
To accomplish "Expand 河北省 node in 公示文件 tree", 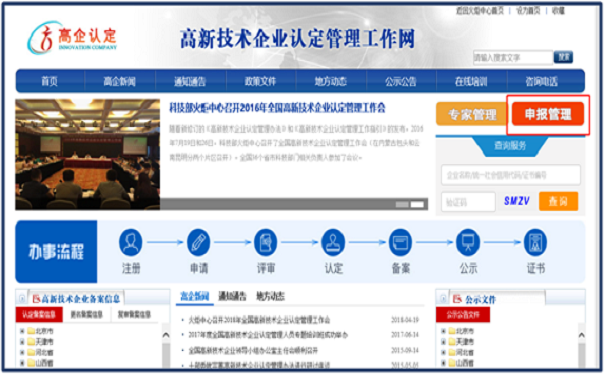I will [x=443, y=352].
